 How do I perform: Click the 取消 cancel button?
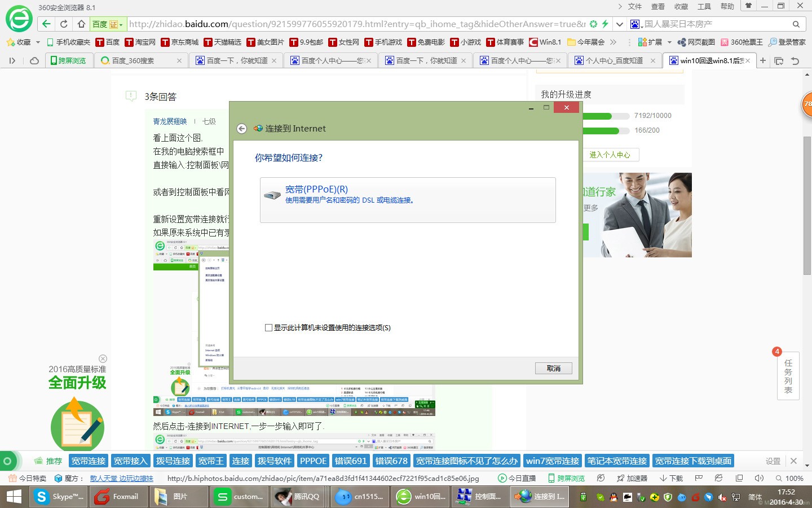coord(554,368)
